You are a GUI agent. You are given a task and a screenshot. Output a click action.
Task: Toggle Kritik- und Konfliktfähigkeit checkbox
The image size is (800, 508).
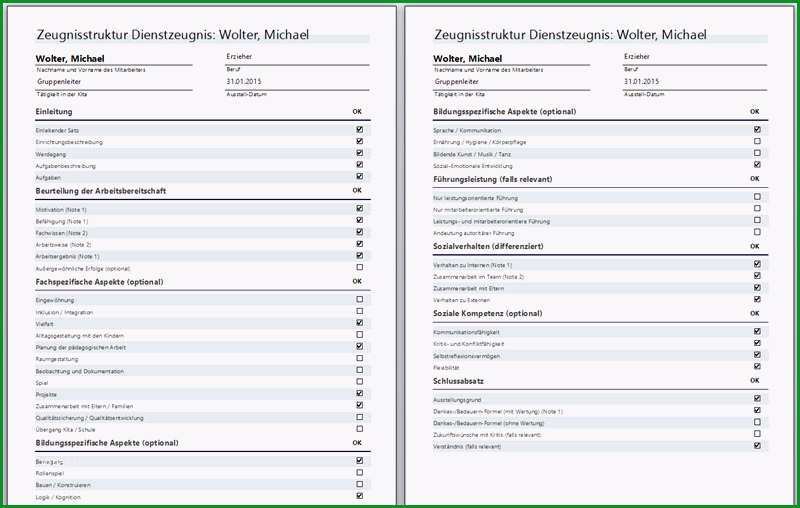(757, 343)
